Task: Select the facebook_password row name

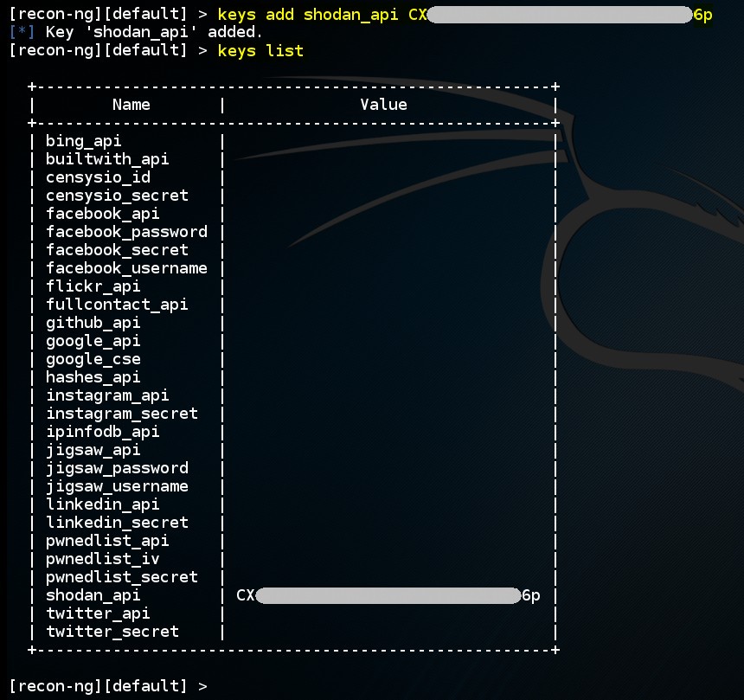Action: (x=126, y=232)
